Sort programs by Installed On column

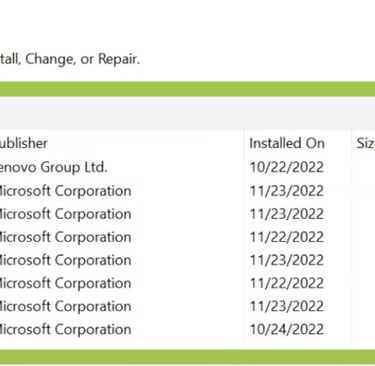pos(287,144)
